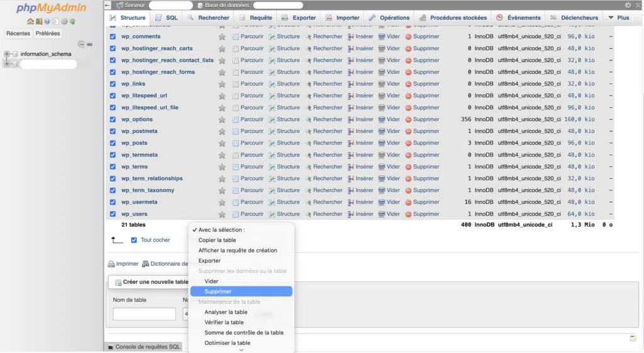Click the back arrow left of Serveur
Image resolution: width=644 pixels, height=353 pixels.
point(108,5)
